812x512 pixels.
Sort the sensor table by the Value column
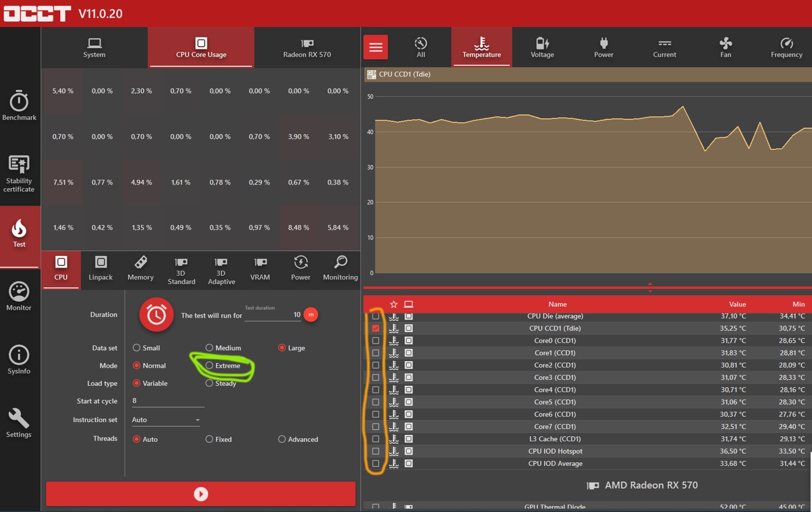738,304
